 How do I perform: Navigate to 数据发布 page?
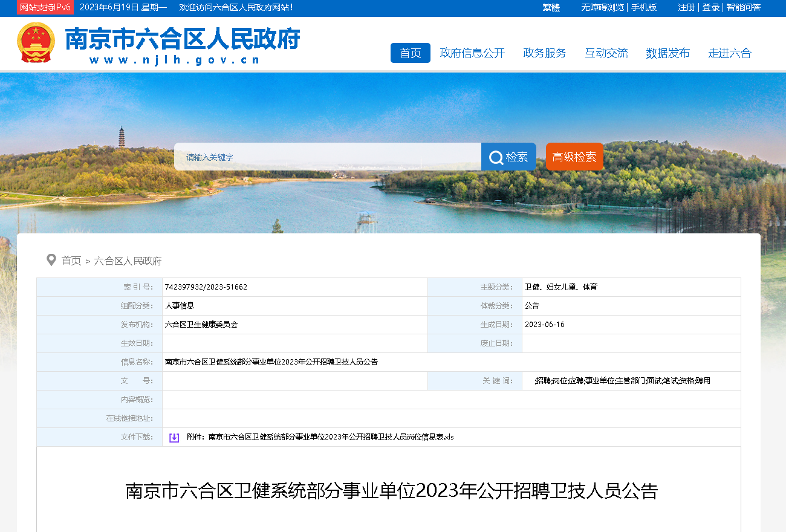pos(667,53)
